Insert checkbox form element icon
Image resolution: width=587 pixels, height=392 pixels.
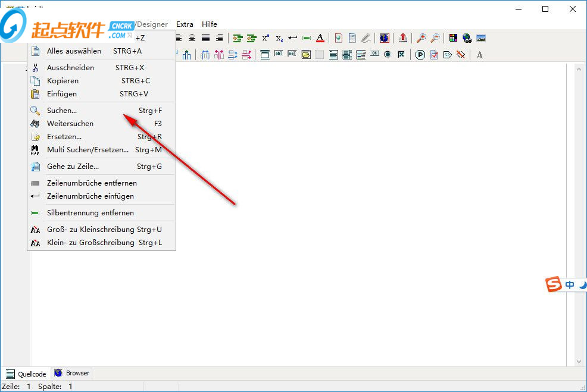401,55
